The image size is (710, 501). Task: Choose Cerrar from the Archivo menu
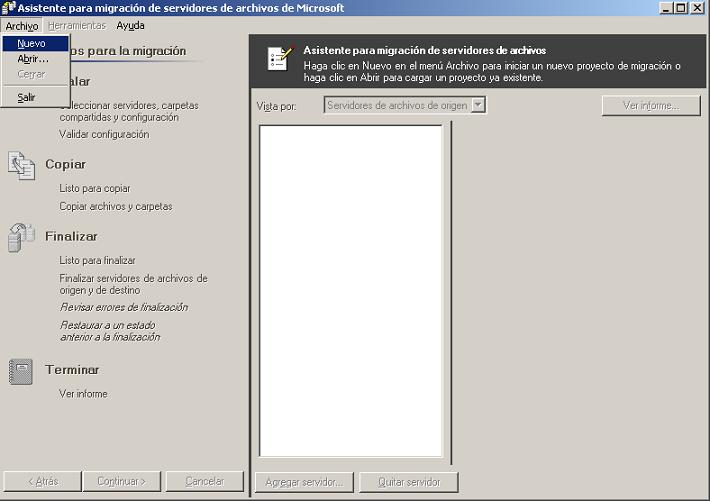(35, 74)
